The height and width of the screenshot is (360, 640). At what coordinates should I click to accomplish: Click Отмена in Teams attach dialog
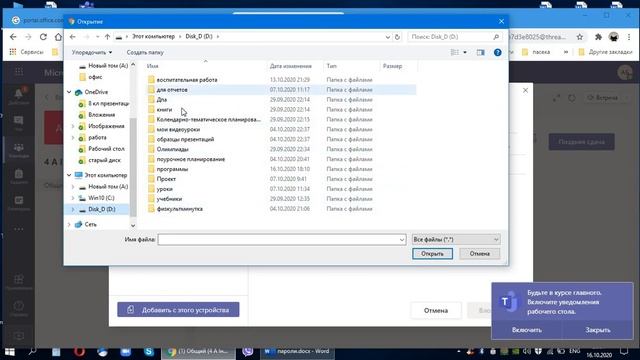(436, 311)
